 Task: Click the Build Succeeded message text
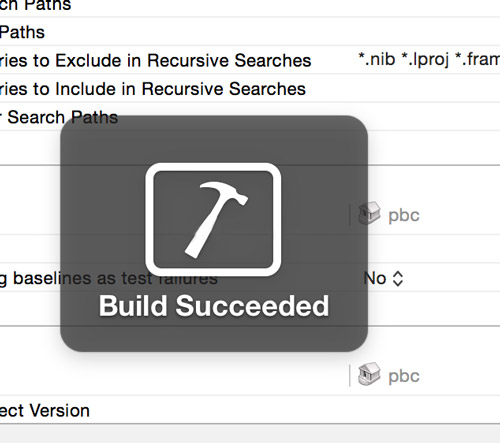(x=214, y=306)
